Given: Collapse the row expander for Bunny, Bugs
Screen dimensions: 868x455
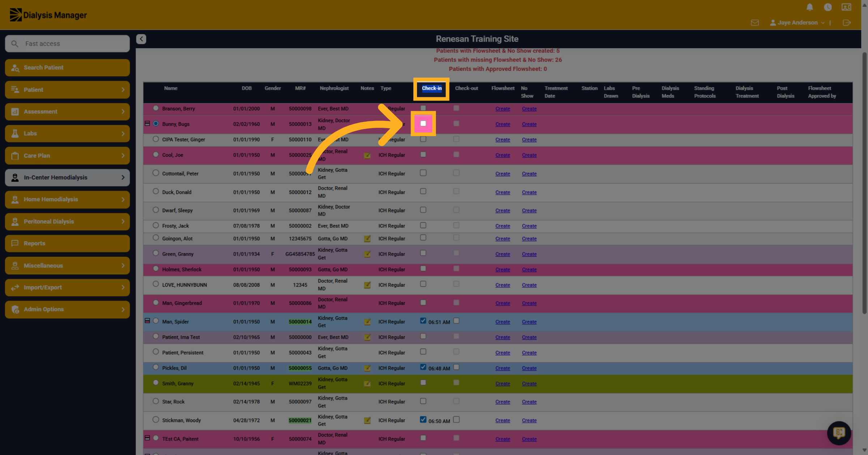Looking at the screenshot, I should tap(147, 123).
